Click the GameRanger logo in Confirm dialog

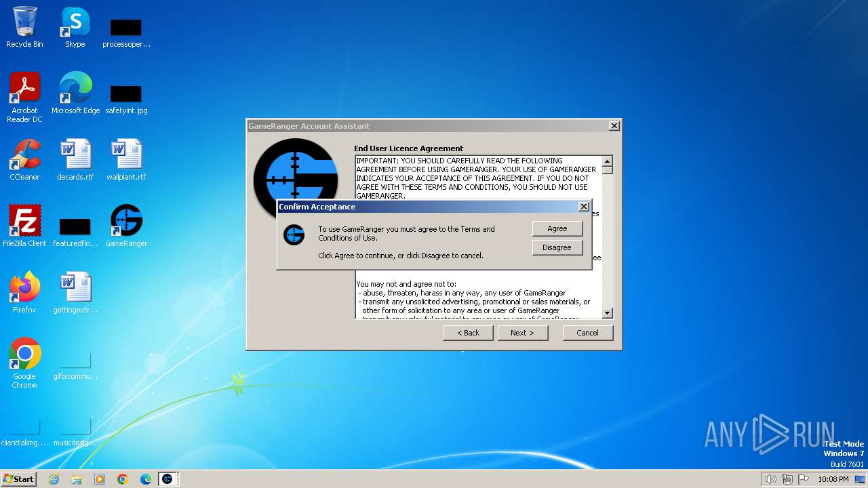pyautogui.click(x=294, y=235)
